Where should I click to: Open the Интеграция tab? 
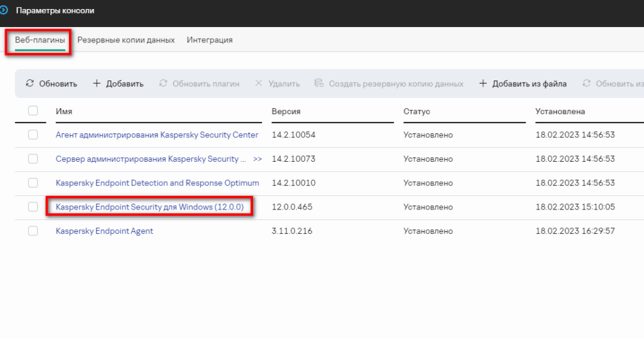pyautogui.click(x=209, y=40)
